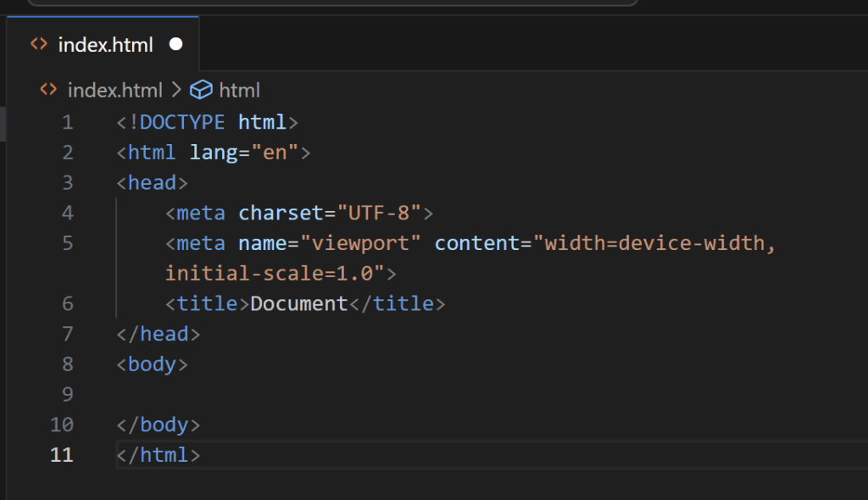Click the DOCTYPE keyword on line 1
Screen dimensions: 868x500
pyautogui.click(x=182, y=122)
